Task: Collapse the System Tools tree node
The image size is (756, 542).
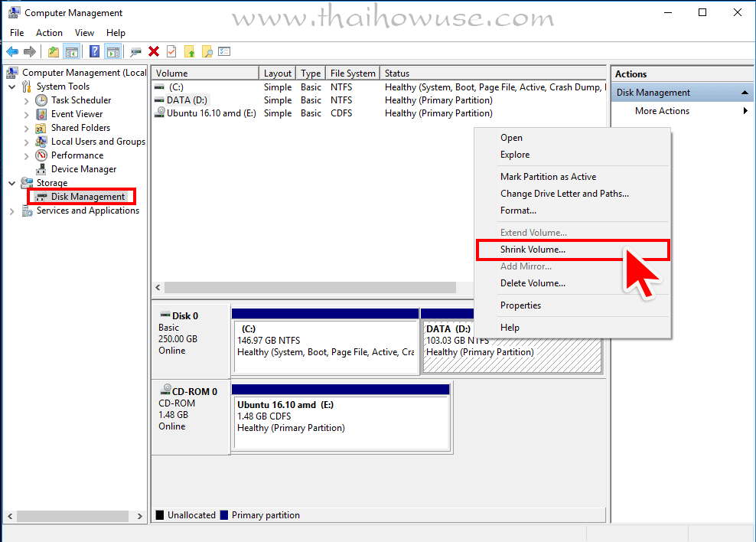Action: point(12,87)
